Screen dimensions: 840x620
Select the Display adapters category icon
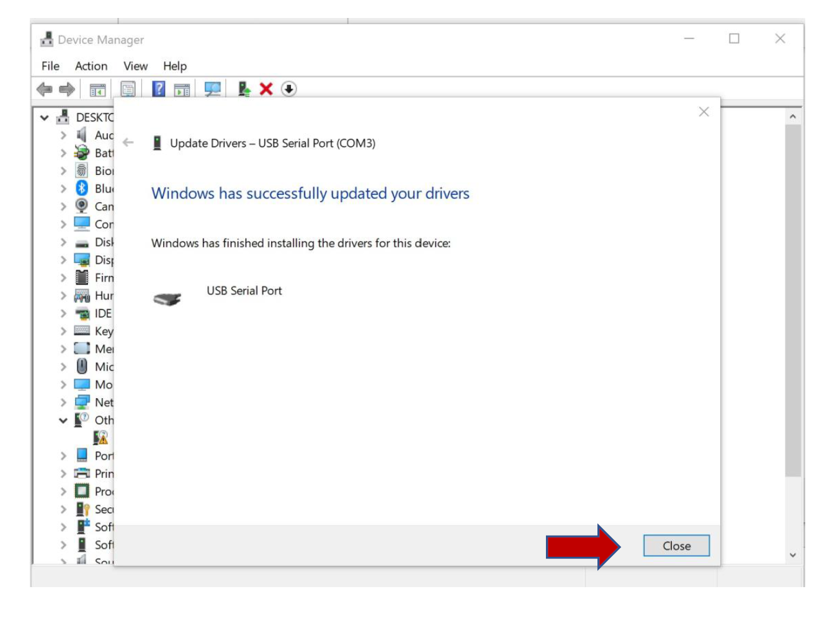pyautogui.click(x=82, y=260)
